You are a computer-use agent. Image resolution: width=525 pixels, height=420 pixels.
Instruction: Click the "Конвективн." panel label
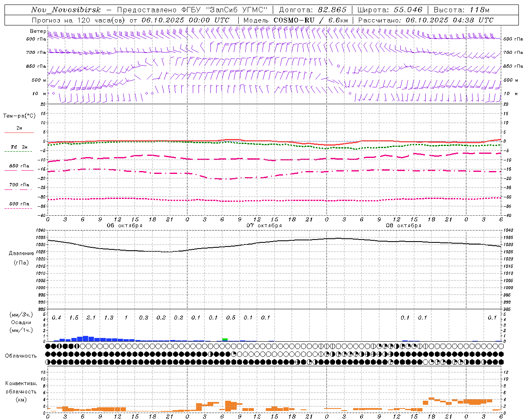[21, 383]
